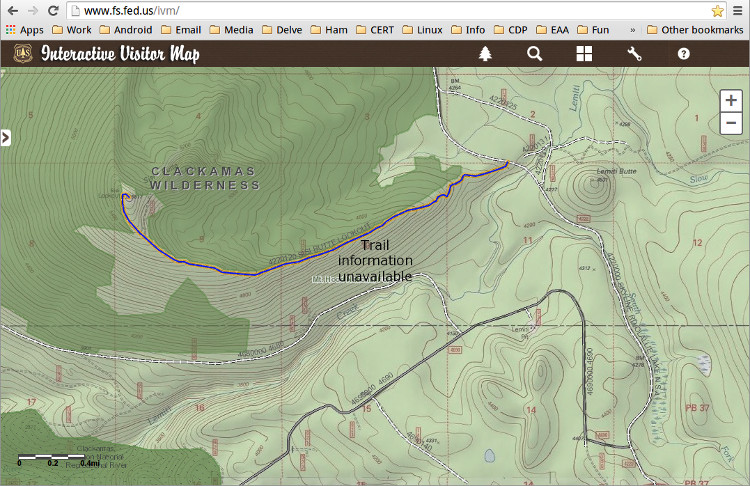Click the tree icon in the header
Image resolution: width=750 pixels, height=486 pixels.
(x=486, y=54)
